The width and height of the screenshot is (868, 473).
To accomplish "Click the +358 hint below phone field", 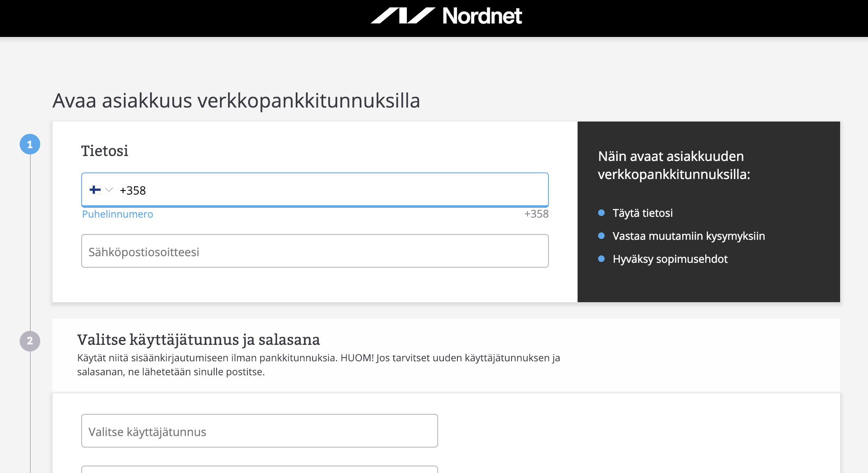I will [536, 214].
